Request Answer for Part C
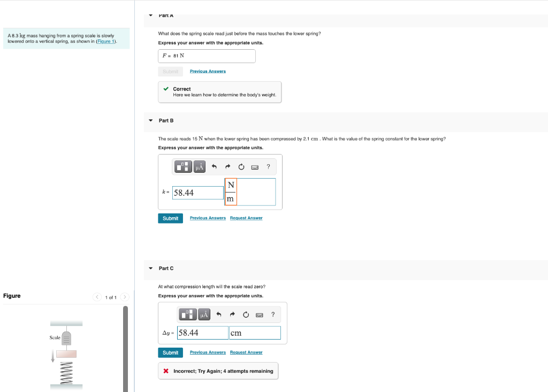The width and height of the screenshot is (548, 392). [x=246, y=352]
